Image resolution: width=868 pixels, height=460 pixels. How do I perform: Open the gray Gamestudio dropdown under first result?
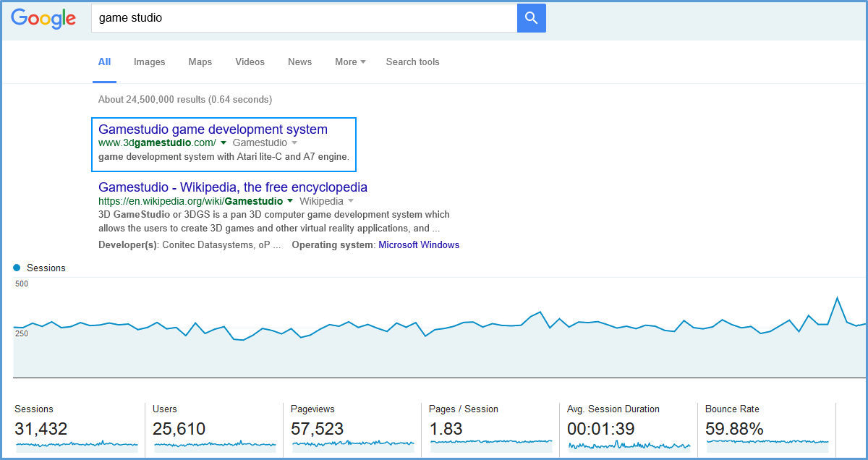coord(294,143)
